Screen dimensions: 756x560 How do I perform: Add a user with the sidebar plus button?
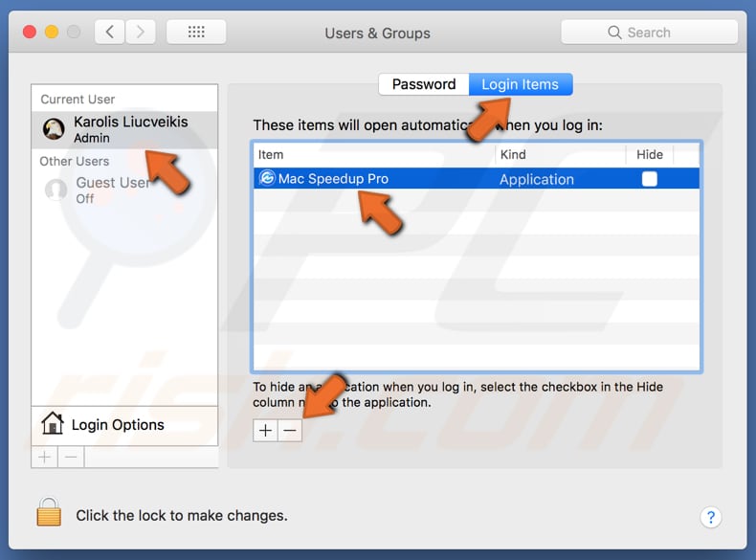point(45,457)
